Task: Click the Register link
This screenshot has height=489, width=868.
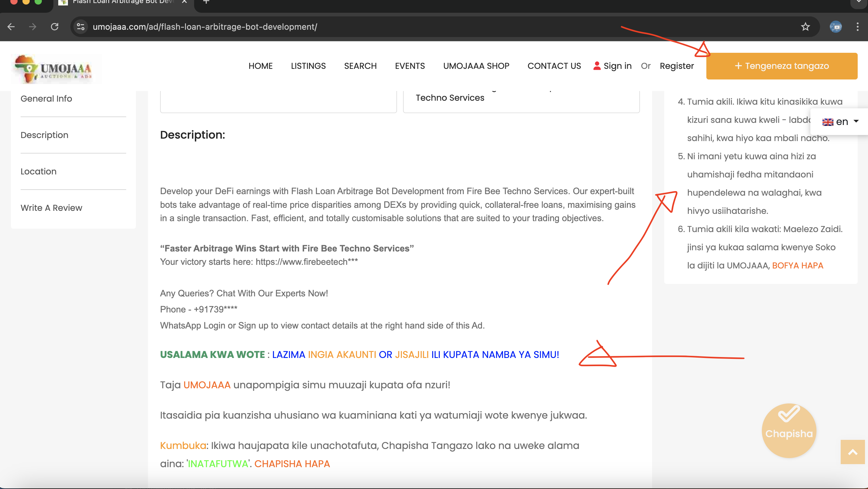Action: point(677,66)
